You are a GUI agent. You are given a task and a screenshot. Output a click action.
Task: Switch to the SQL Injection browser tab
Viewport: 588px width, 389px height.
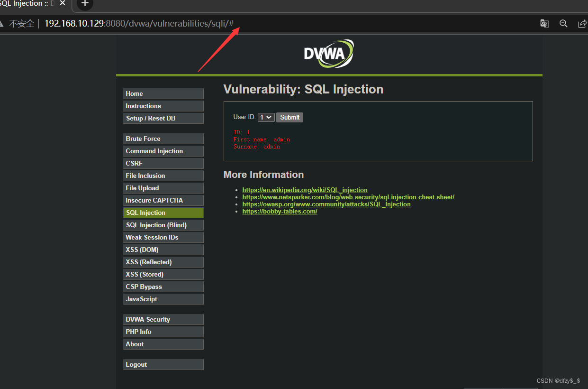(28, 4)
